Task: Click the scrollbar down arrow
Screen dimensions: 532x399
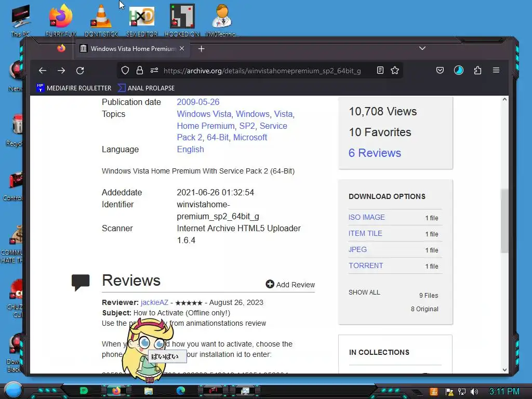Action: click(504, 369)
